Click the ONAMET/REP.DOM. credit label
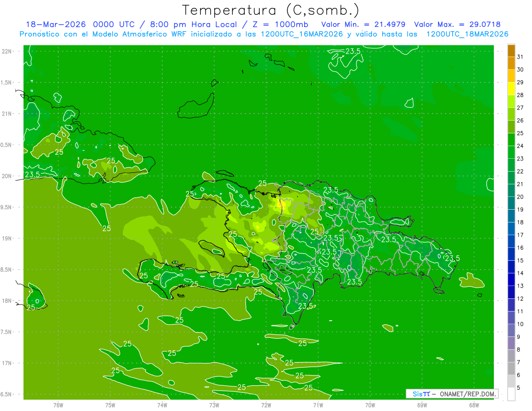Image resolution: width=532 pixels, height=411 pixels. tap(468, 394)
